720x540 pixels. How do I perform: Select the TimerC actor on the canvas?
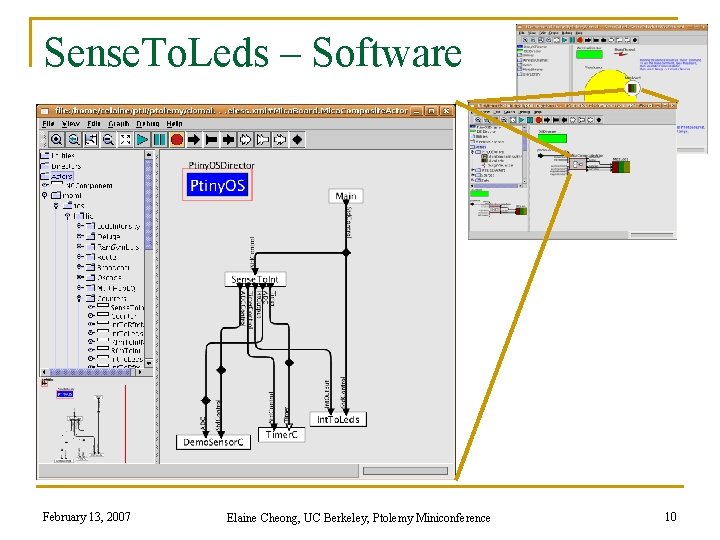point(281,434)
